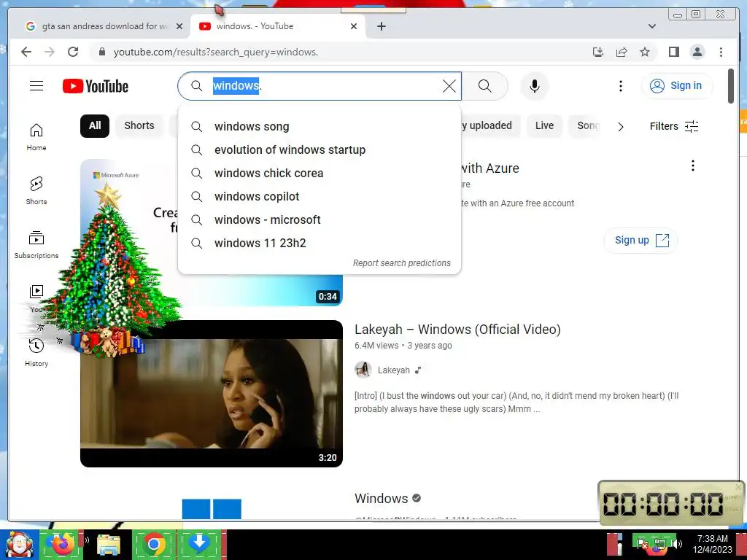
Task: Open the Azure ad options menu
Action: [x=693, y=166]
